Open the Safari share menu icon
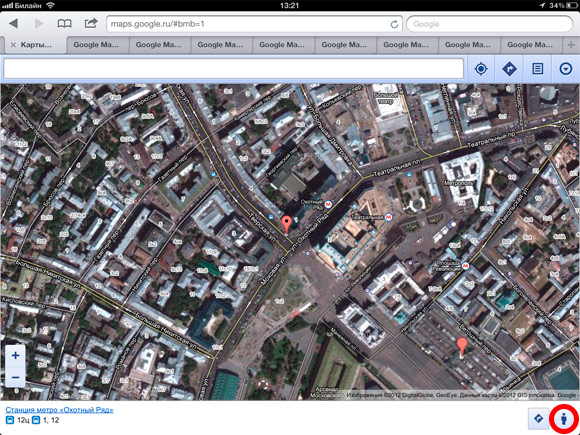580x435 pixels. tap(91, 23)
